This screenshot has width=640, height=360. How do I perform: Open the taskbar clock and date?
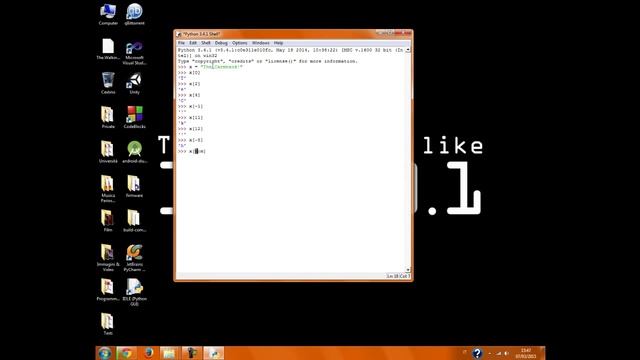pyautogui.click(x=526, y=353)
